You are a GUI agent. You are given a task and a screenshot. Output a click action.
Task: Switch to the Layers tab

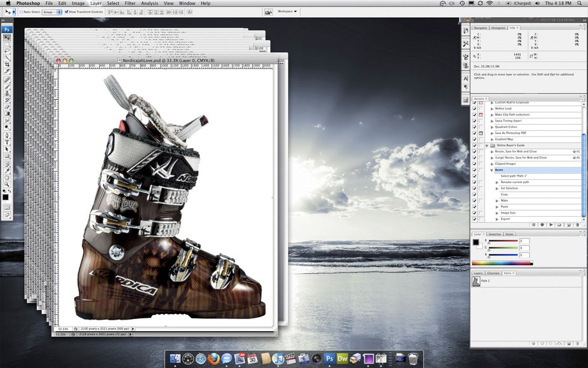coord(478,273)
